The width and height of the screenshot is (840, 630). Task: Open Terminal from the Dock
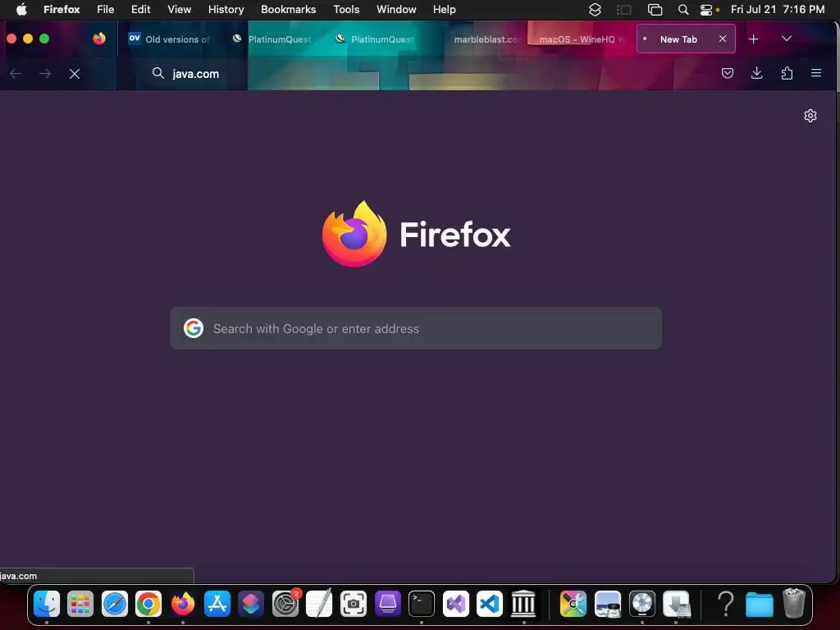[422, 604]
